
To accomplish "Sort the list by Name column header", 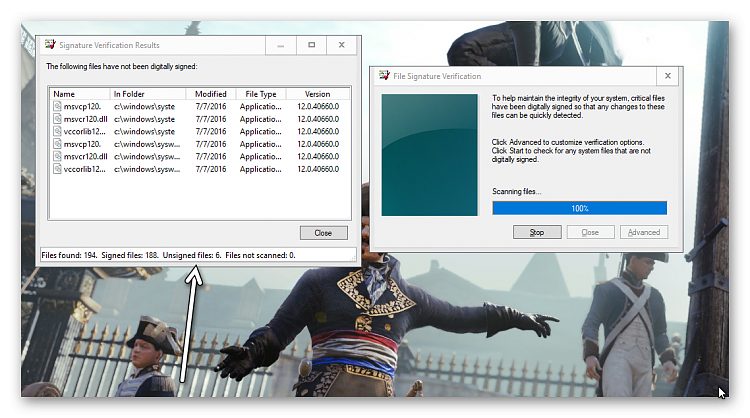I will [80, 94].
